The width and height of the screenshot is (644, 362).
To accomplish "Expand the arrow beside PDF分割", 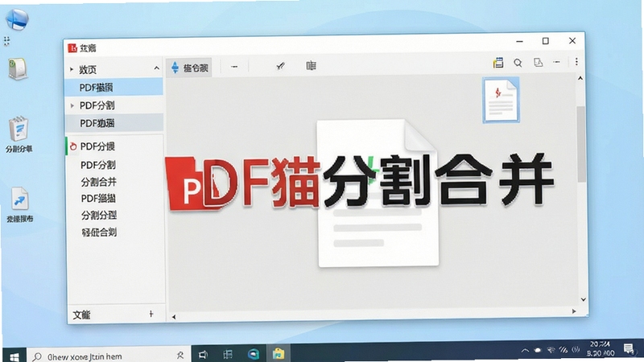I will (x=72, y=105).
